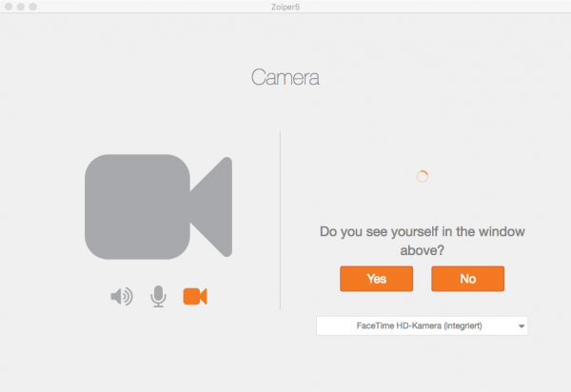Click the Camera heading text
The height and width of the screenshot is (392, 571).
[285, 77]
